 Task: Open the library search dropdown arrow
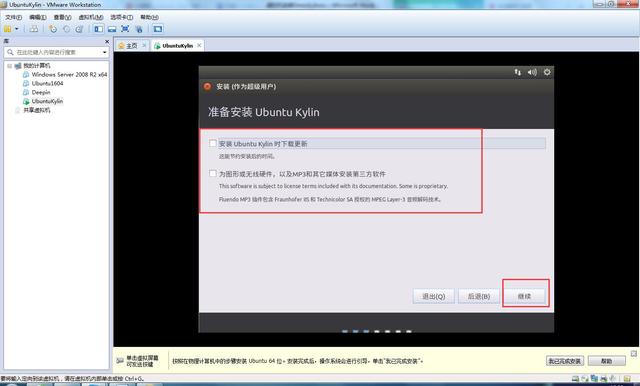pyautogui.click(x=104, y=52)
